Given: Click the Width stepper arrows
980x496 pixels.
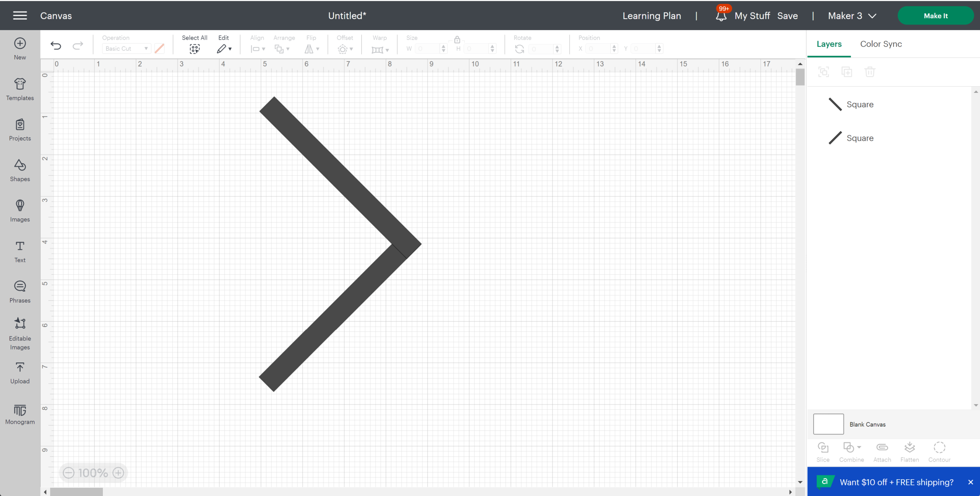Looking at the screenshot, I should [x=444, y=49].
